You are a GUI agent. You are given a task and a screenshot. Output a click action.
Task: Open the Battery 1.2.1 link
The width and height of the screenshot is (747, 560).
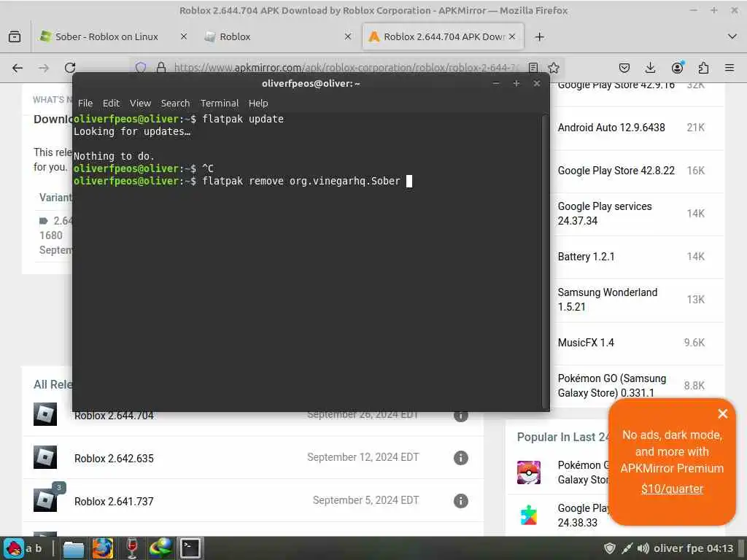586,257
